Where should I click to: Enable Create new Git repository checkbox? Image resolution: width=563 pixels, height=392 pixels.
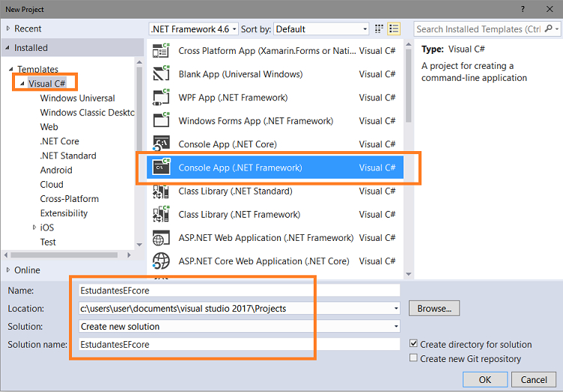tap(413, 358)
